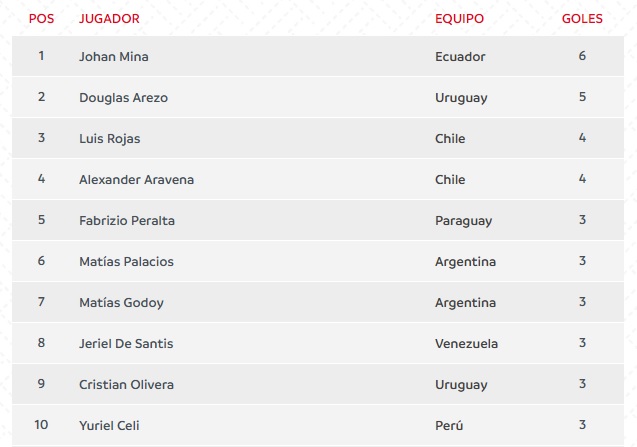Click on Matías Palacios
The height and width of the screenshot is (447, 637).
pyautogui.click(x=126, y=262)
